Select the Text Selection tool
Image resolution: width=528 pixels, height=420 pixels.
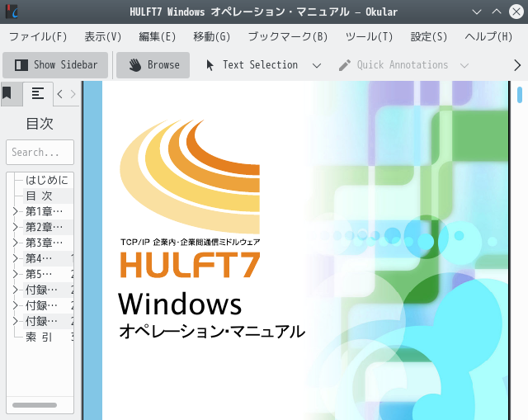point(252,65)
